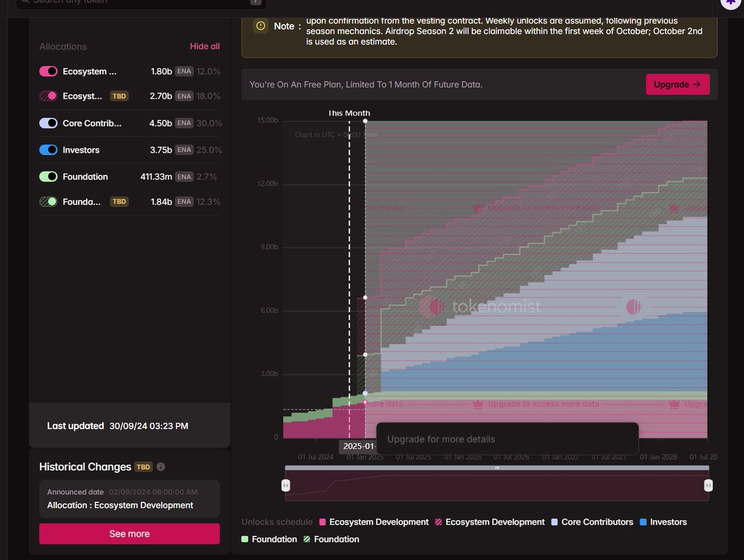
Task: Select the Core Contributors legend entry
Action: [593, 522]
